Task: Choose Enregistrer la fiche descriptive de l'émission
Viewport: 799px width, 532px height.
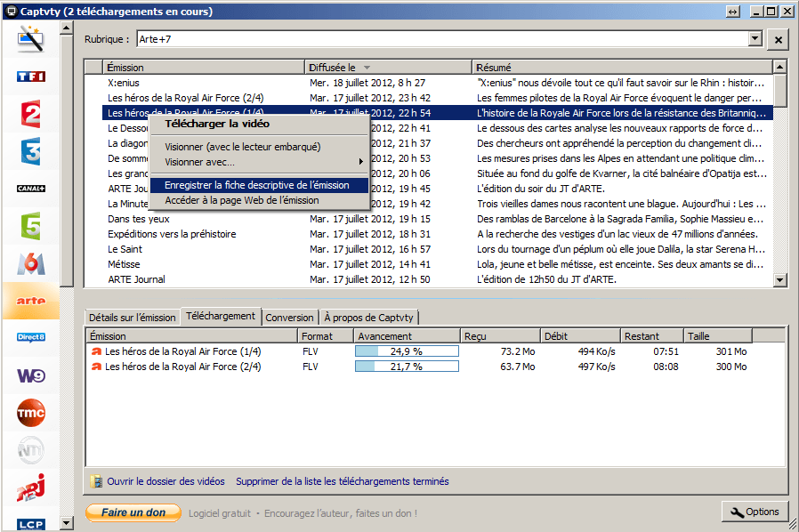Action: click(x=260, y=185)
